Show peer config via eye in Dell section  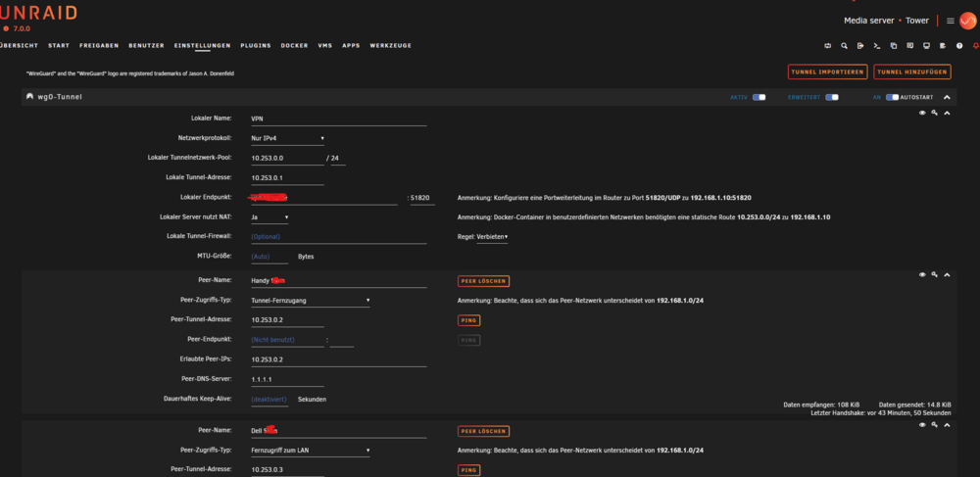pos(922,424)
